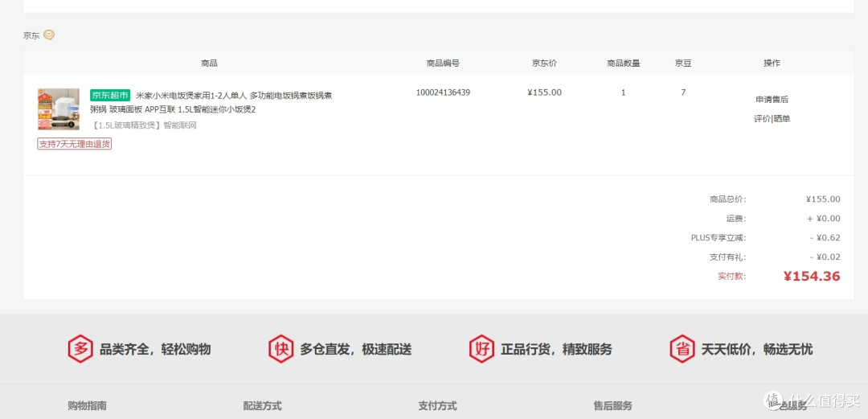Click the 支付有礼 discount label
Image resolution: width=868 pixels, height=419 pixels.
point(727,257)
